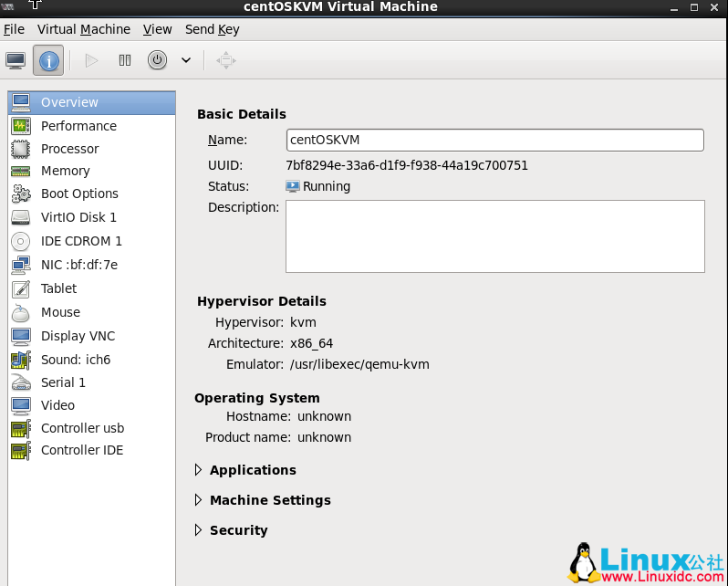The image size is (728, 586).
Task: Select the Tablet pen icon
Action: [21, 288]
